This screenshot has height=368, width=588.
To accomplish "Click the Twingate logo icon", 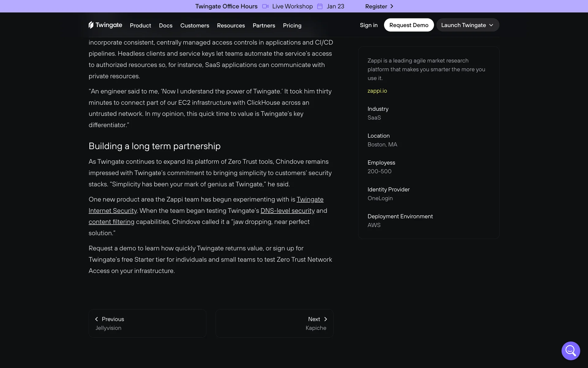I will click(x=91, y=25).
